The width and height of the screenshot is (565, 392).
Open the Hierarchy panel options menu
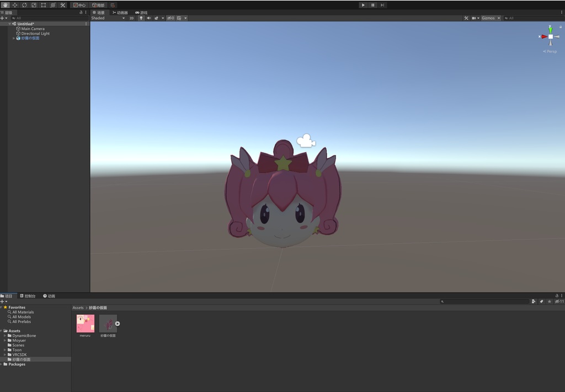tap(86, 12)
